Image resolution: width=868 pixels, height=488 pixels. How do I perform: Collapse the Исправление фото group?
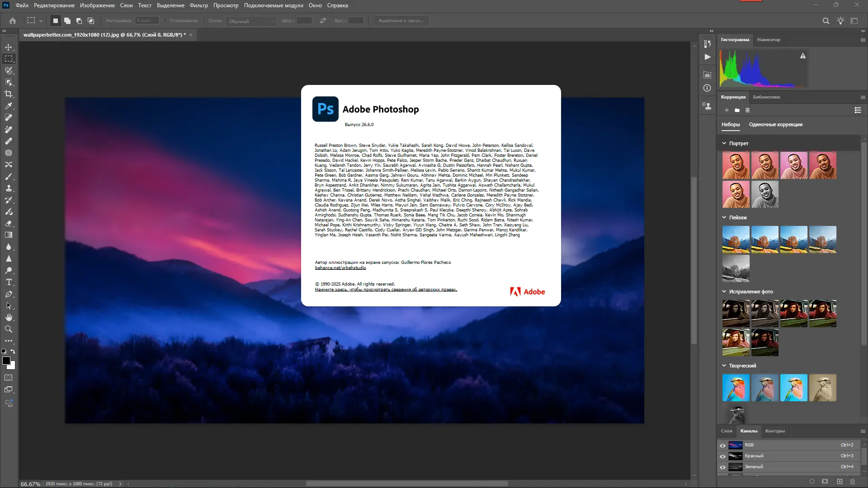coord(724,291)
